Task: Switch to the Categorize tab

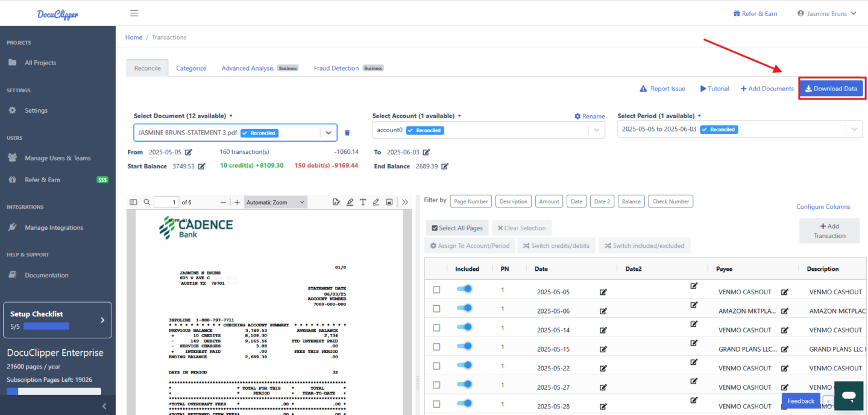Action: pyautogui.click(x=191, y=68)
